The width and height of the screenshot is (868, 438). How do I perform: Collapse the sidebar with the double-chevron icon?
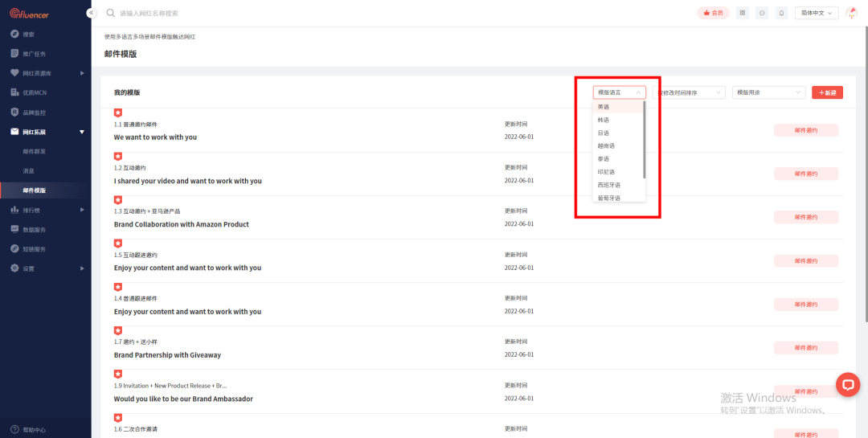91,13
